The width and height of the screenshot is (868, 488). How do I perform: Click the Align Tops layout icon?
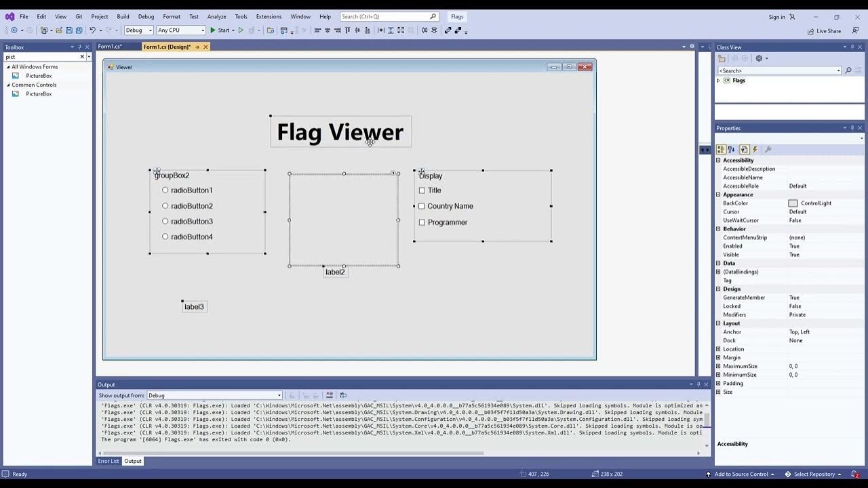click(347, 30)
